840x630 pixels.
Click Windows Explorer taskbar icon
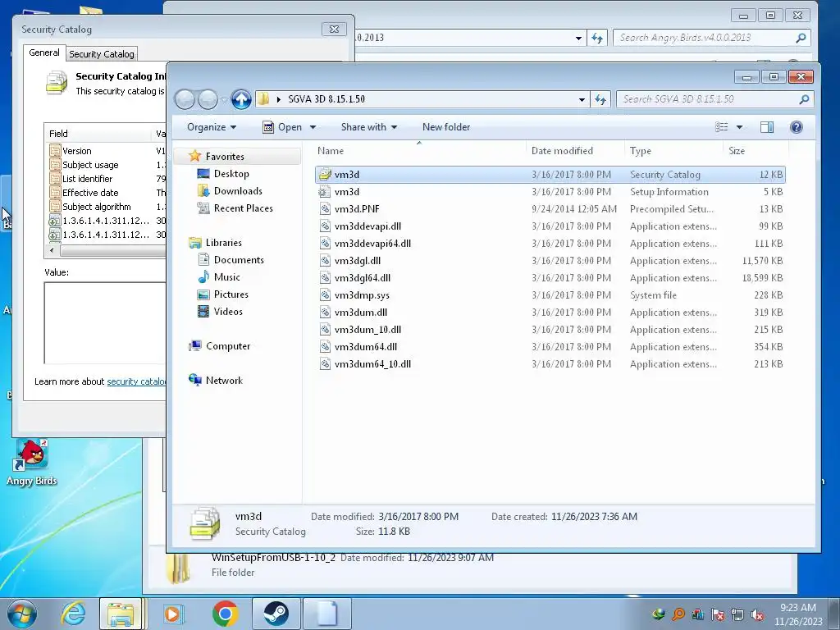121,614
